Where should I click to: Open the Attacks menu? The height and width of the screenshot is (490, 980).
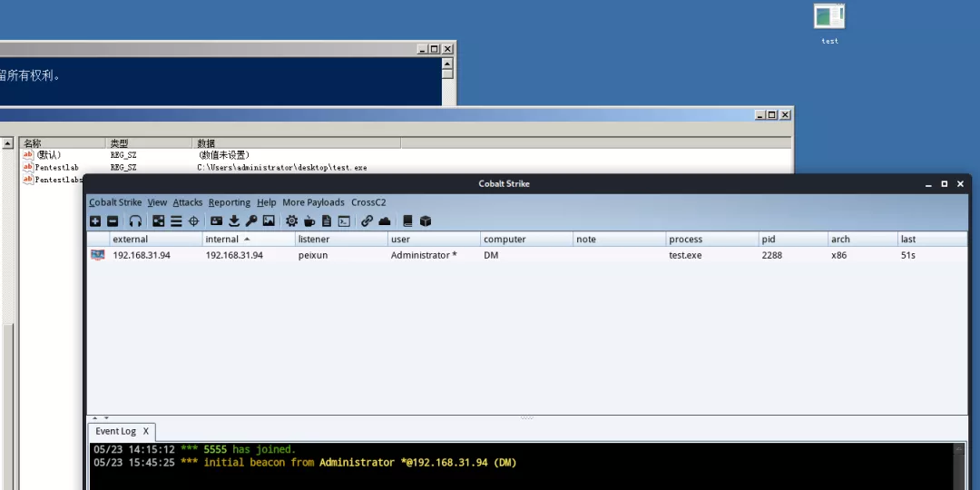coord(188,202)
